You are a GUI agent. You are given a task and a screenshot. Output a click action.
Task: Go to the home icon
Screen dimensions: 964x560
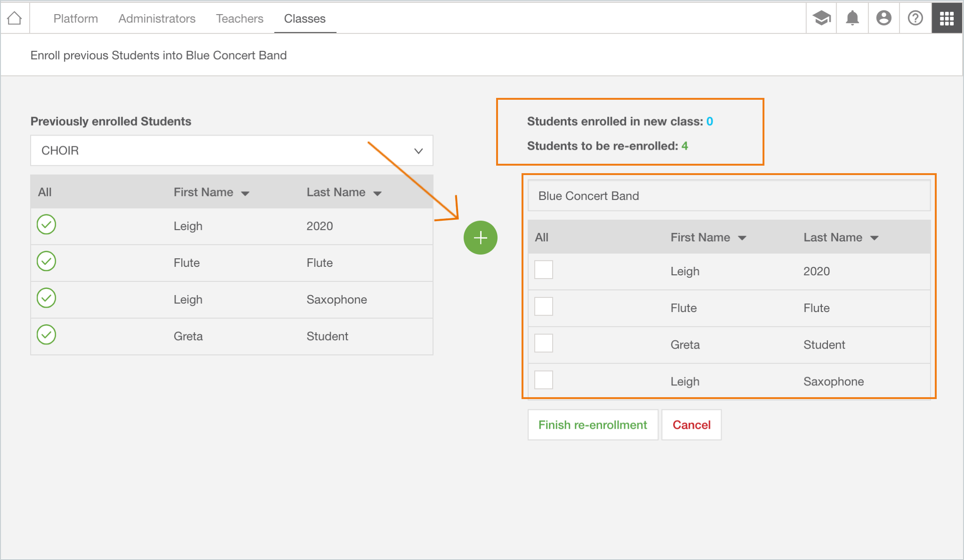(15, 18)
